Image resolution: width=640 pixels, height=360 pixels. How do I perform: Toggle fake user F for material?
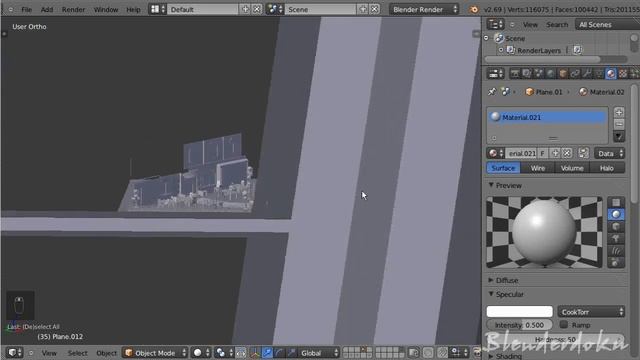click(542, 153)
